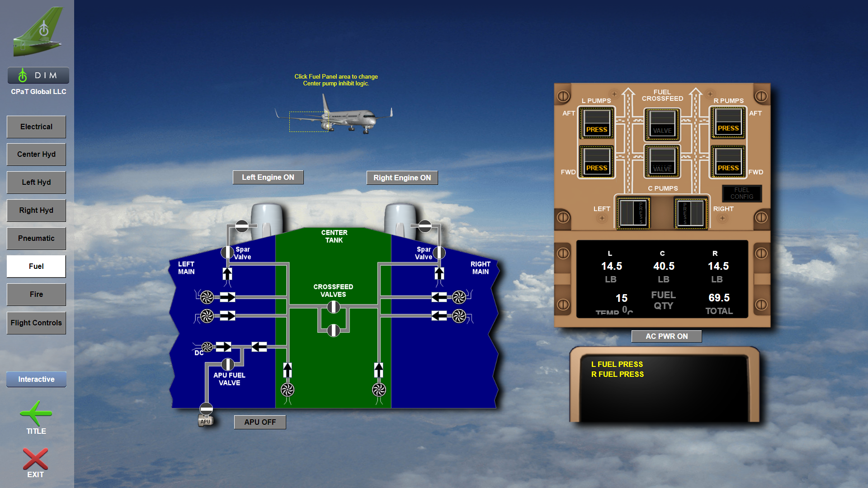Select the Fuel tab in sidebar
868x488 pixels.
36,266
